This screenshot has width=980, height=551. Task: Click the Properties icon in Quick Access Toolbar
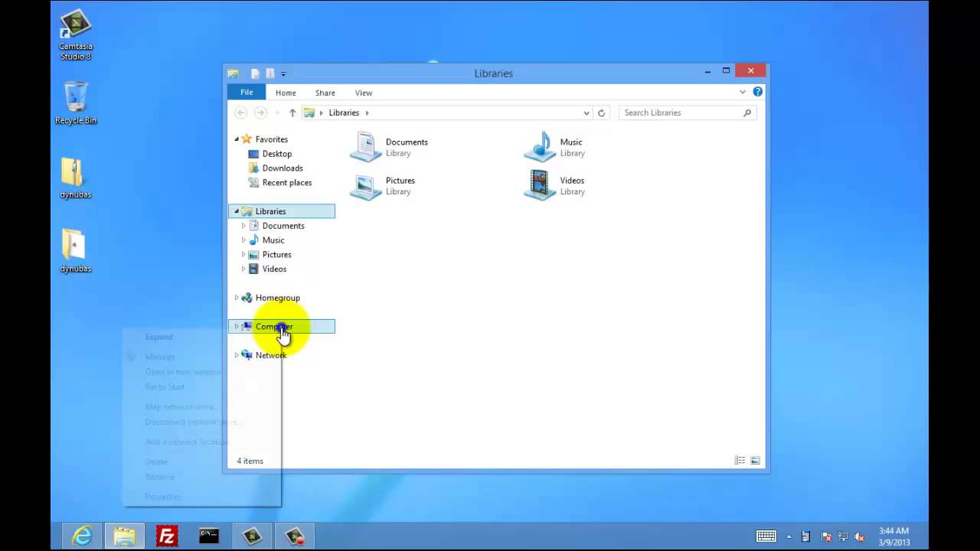click(x=256, y=73)
